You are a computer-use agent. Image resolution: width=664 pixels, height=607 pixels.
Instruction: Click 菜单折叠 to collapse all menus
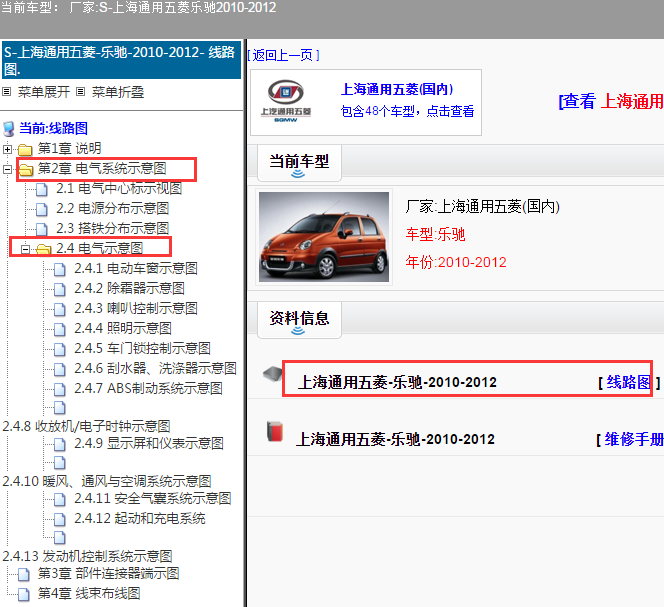point(118,91)
